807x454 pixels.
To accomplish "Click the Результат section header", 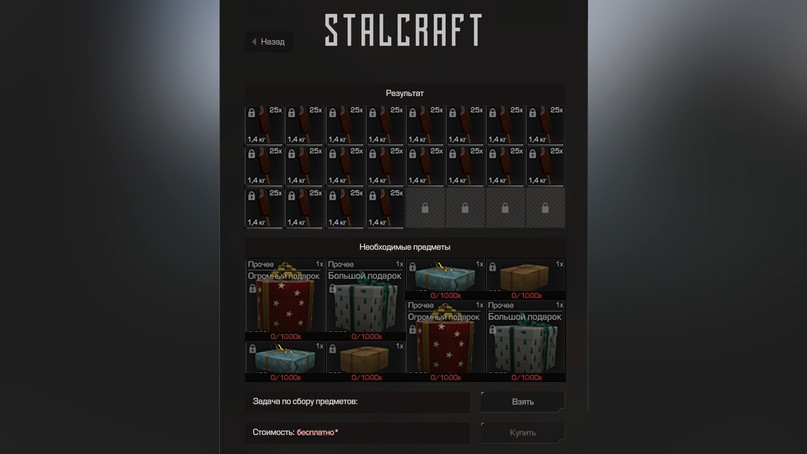I will pyautogui.click(x=405, y=93).
